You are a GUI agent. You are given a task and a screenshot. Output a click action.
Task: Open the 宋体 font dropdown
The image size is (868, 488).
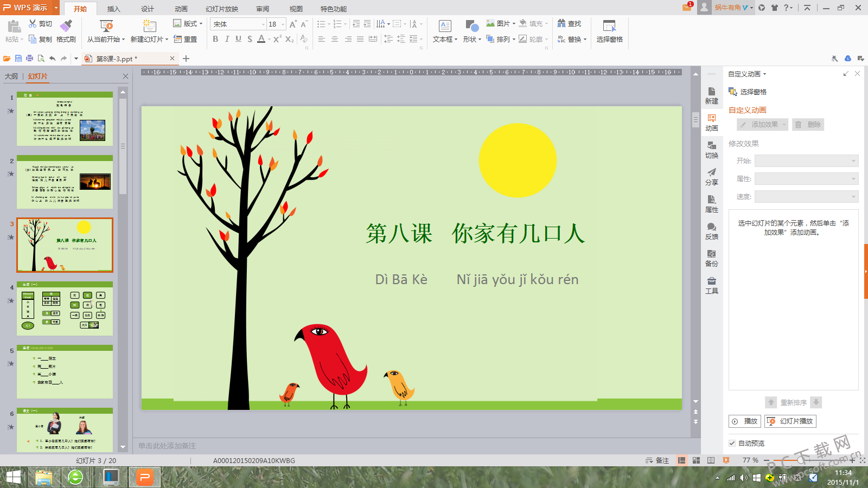[x=263, y=24]
